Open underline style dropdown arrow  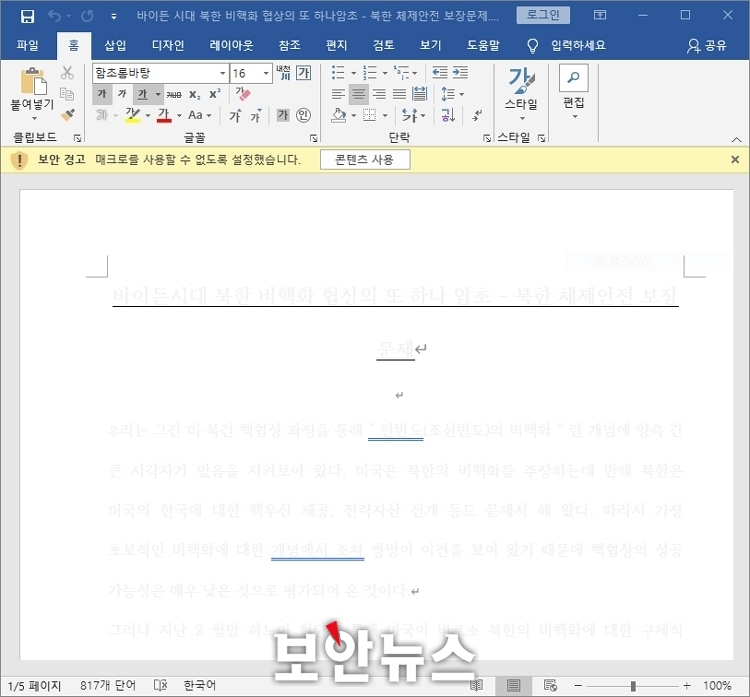pos(158,94)
